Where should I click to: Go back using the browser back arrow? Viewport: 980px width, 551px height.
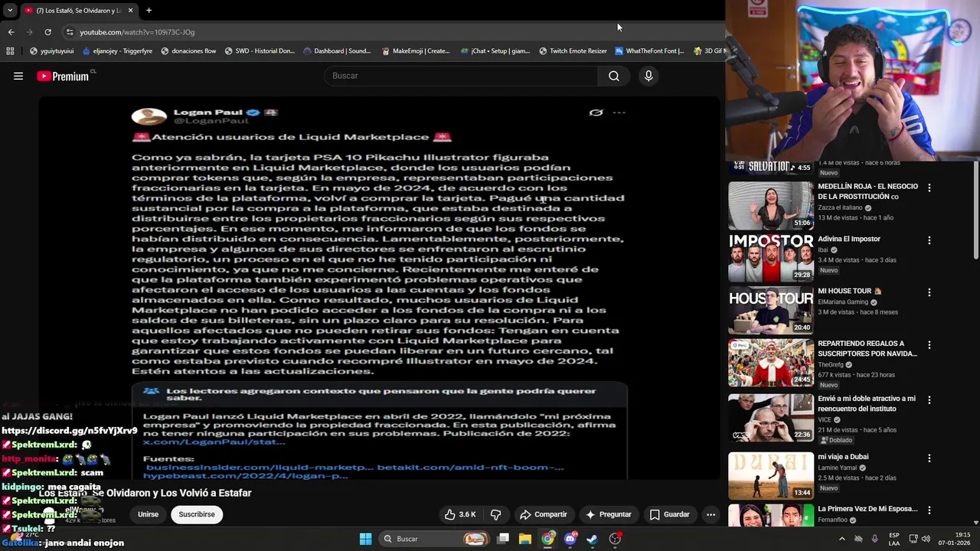pyautogui.click(x=11, y=32)
